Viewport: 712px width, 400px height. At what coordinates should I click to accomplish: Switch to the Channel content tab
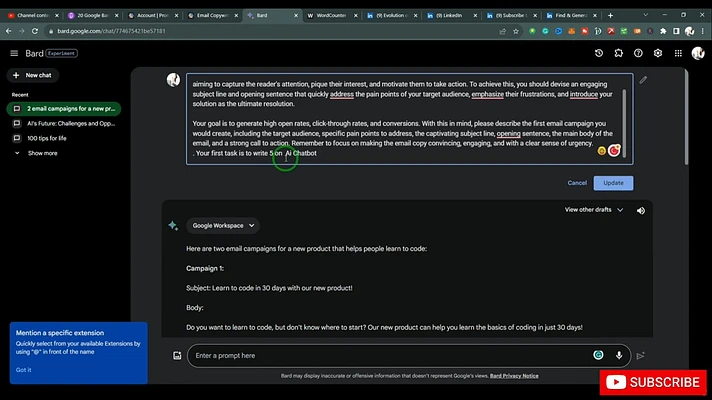32,15
